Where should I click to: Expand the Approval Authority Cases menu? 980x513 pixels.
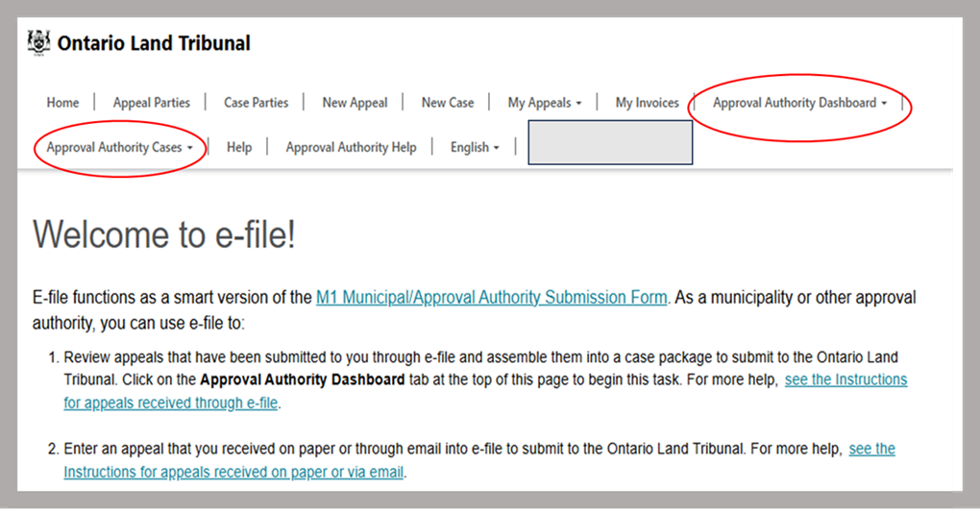tap(120, 147)
